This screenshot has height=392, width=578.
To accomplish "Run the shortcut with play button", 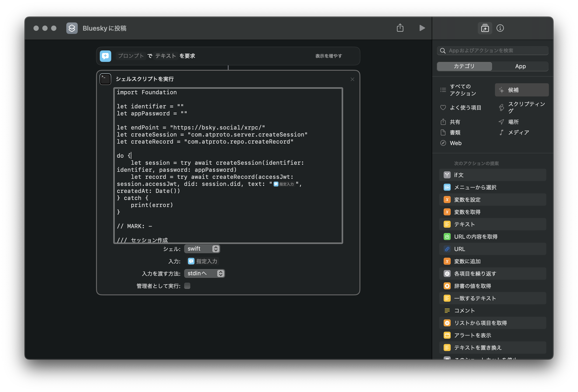I will coord(422,28).
